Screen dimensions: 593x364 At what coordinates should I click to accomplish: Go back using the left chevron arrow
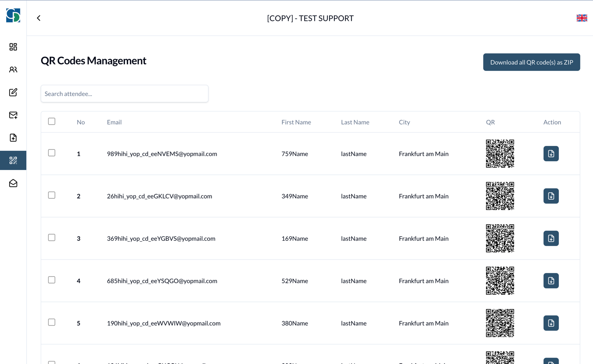(x=39, y=18)
